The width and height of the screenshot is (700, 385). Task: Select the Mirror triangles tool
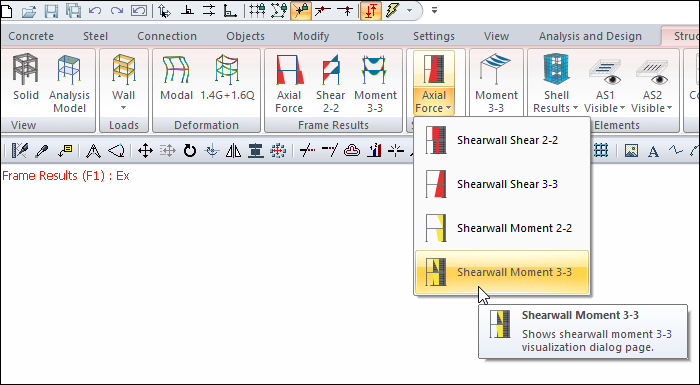point(233,151)
